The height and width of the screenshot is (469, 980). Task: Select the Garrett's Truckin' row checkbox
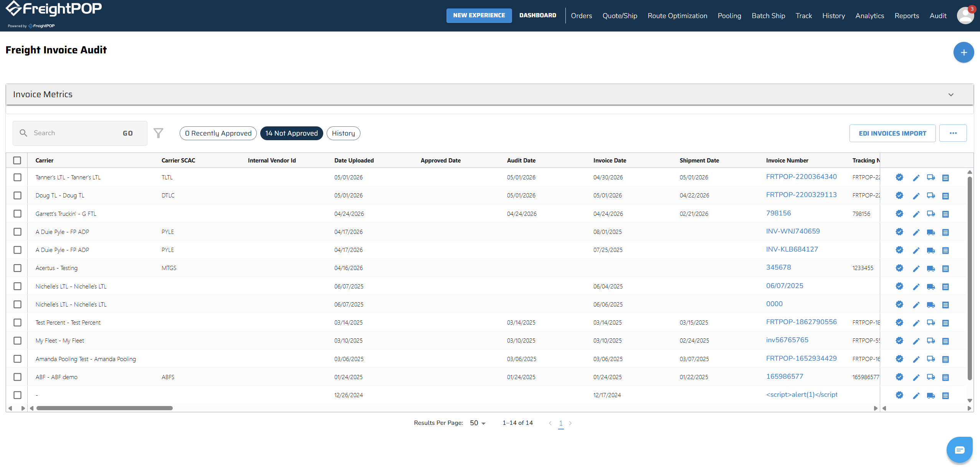point(17,214)
